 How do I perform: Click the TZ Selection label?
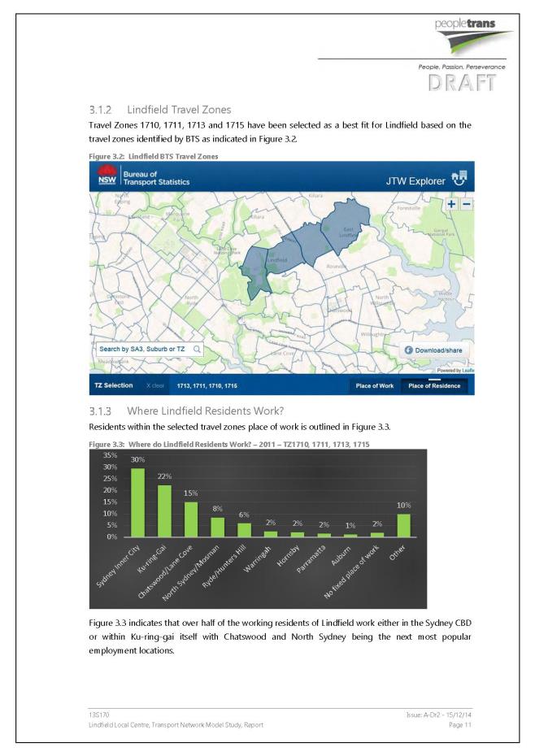click(x=113, y=385)
